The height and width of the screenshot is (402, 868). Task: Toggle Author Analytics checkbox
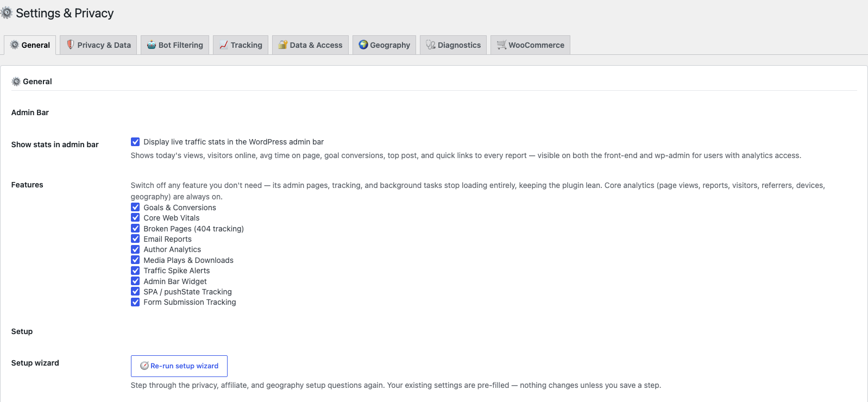[135, 249]
